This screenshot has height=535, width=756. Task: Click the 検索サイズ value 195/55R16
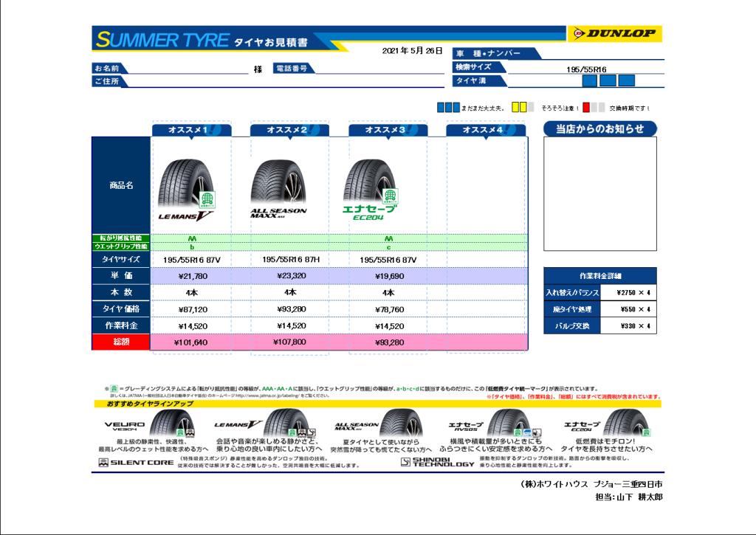click(x=586, y=69)
